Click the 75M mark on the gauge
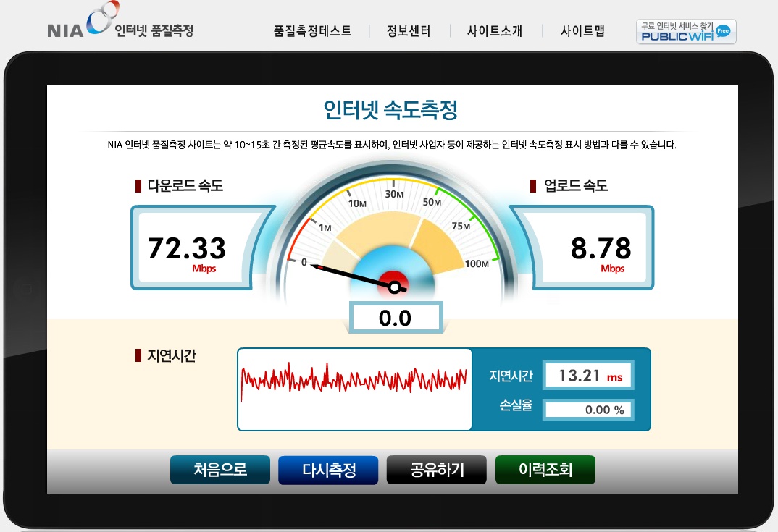Screen dimensions: 778x532 461,226
